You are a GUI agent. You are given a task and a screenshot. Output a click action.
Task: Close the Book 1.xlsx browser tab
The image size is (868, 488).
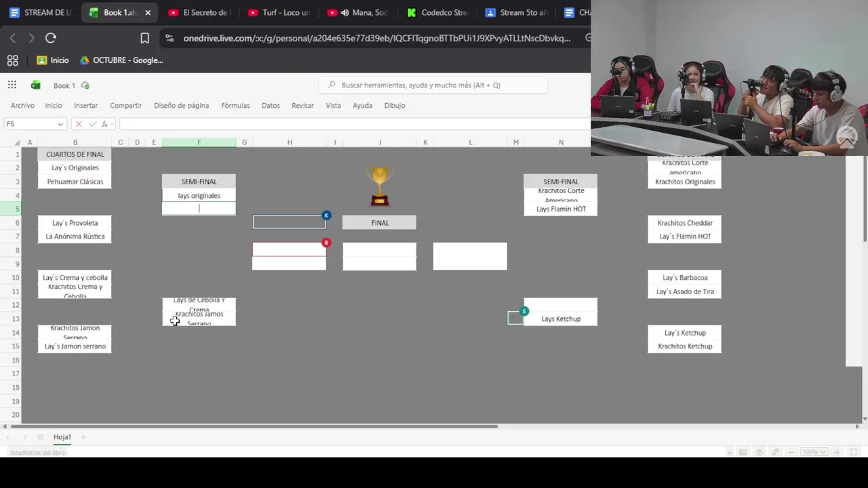point(148,12)
